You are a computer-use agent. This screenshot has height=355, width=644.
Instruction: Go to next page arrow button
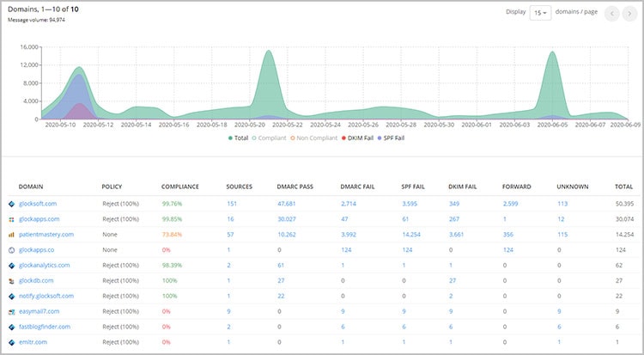[x=629, y=14]
